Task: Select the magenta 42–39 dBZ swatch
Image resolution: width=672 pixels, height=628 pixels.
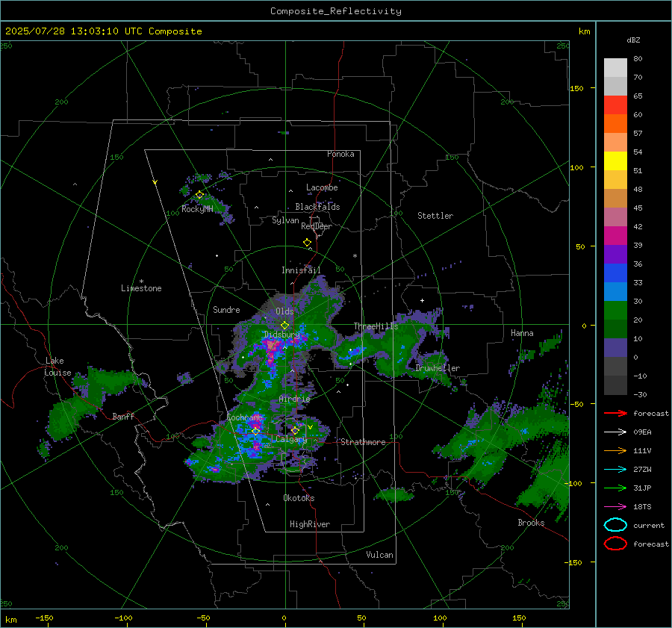Action: pos(615,236)
